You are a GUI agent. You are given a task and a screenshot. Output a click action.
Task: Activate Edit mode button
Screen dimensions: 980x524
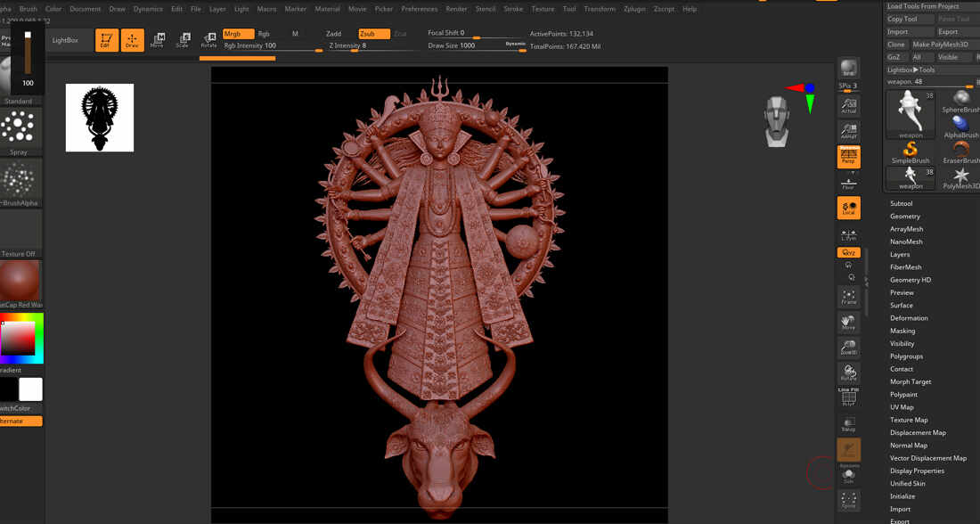coord(107,40)
